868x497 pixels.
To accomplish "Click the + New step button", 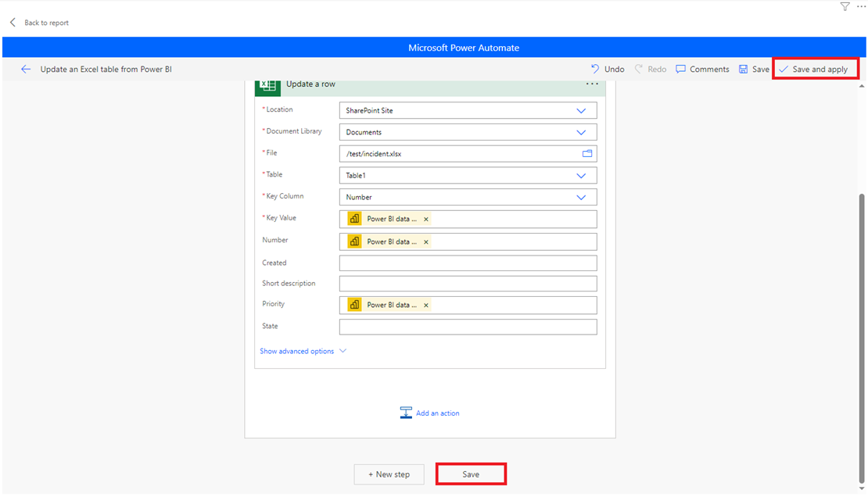I will click(389, 474).
